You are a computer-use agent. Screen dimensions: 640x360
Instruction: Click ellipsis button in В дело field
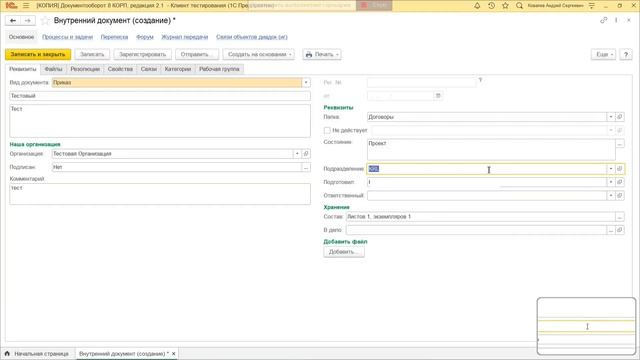(611, 230)
